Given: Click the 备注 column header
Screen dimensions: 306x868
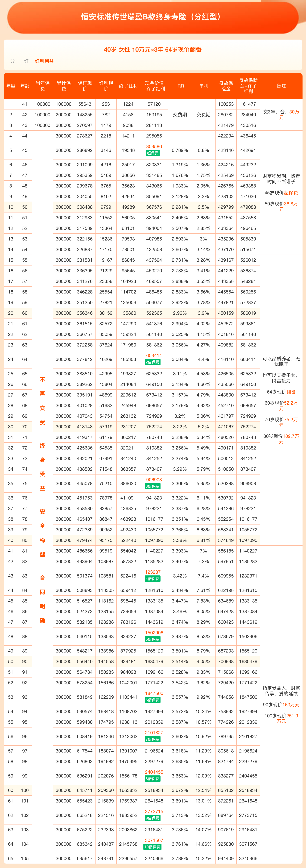Looking at the screenshot, I should pos(281,86).
